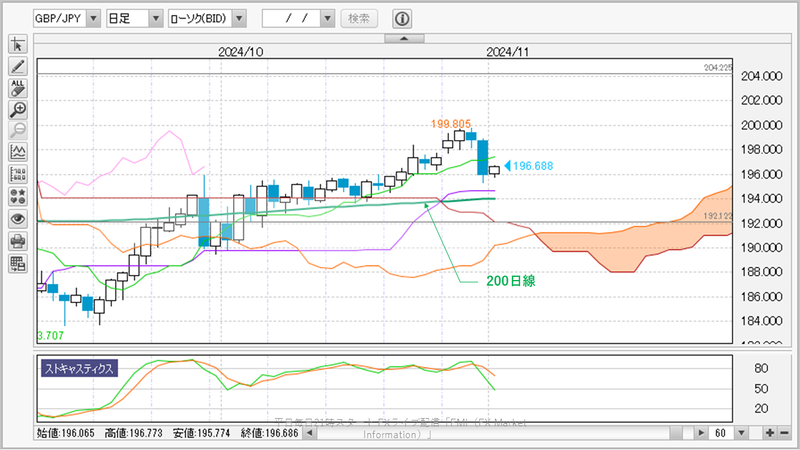
Task: Click the 184.000 price axis label
Action: (761, 321)
